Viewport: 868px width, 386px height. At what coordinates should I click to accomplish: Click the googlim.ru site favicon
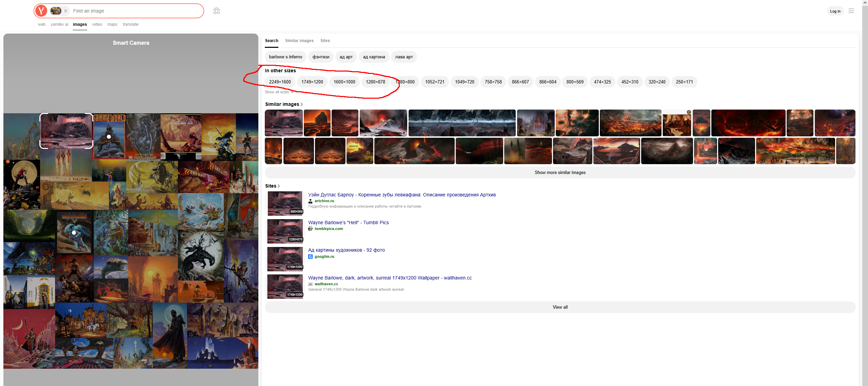point(310,257)
